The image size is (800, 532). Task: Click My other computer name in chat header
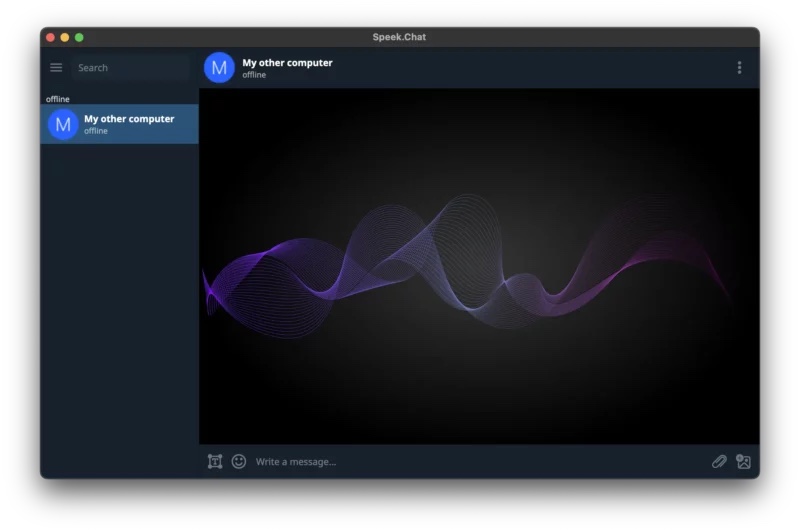point(287,62)
